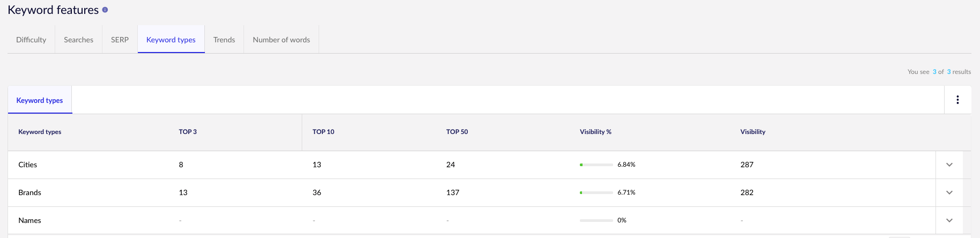The image size is (980, 238).
Task: Sort by Visibility % column header
Action: (595, 132)
